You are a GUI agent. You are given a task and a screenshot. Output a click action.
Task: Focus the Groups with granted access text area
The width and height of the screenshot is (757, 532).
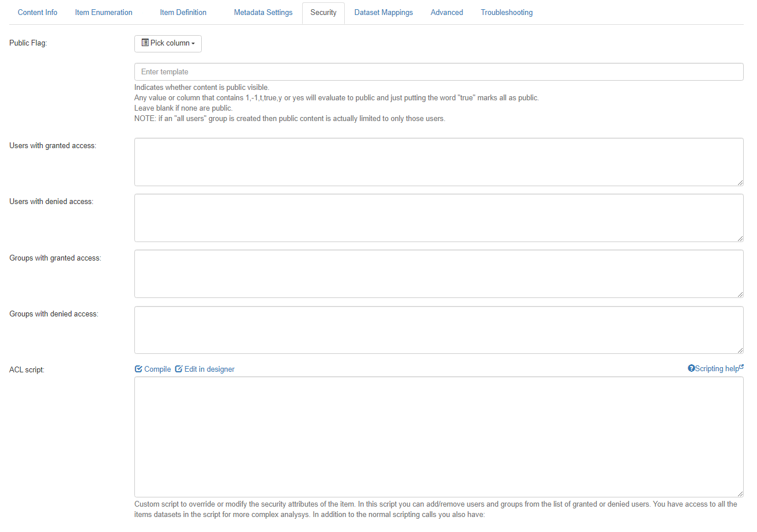438,274
